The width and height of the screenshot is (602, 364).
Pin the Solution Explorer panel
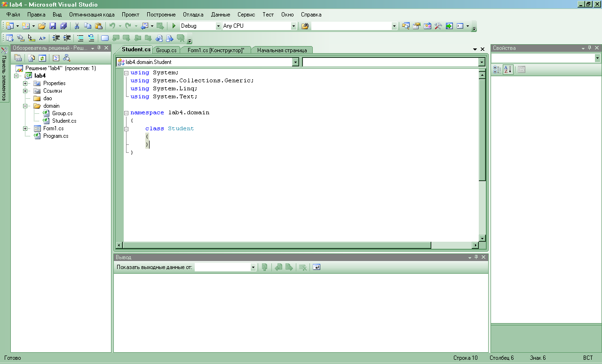[99, 48]
